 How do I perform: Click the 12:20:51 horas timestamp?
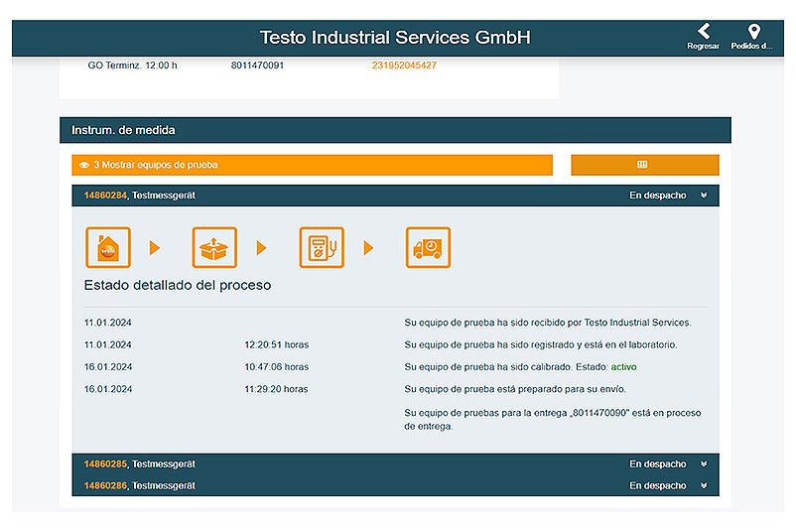(277, 344)
